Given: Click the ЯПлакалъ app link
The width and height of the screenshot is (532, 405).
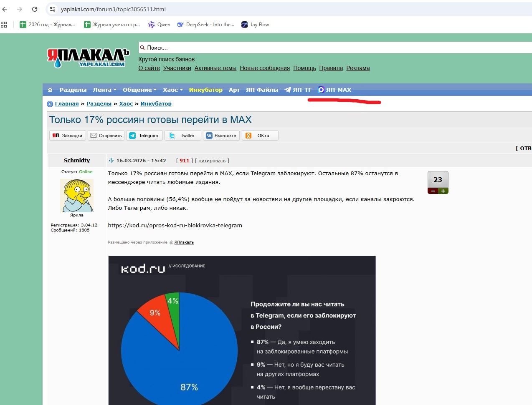Looking at the screenshot, I should tap(184, 242).
